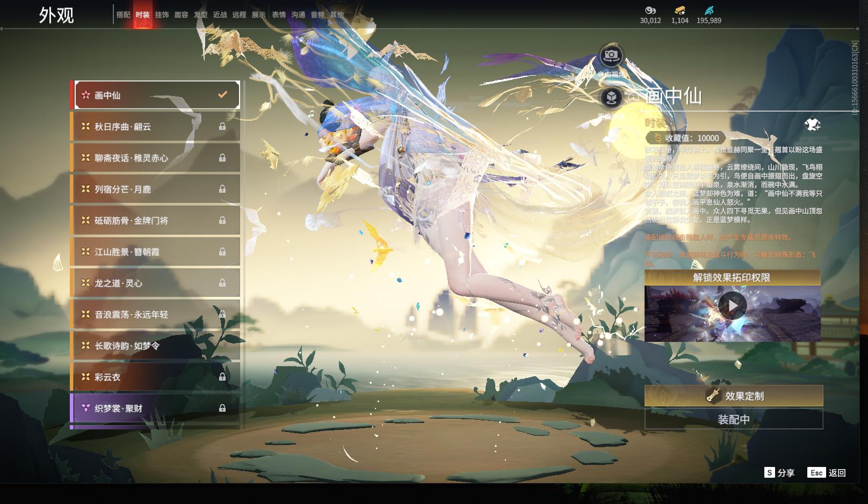Go to the 发型 tab
This screenshot has height=504, width=868.
[200, 14]
